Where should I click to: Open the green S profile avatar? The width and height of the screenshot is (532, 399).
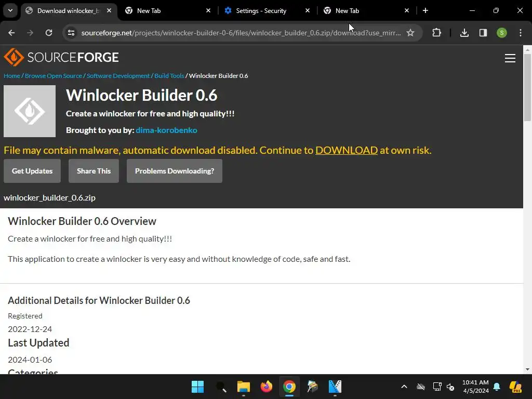[502, 33]
